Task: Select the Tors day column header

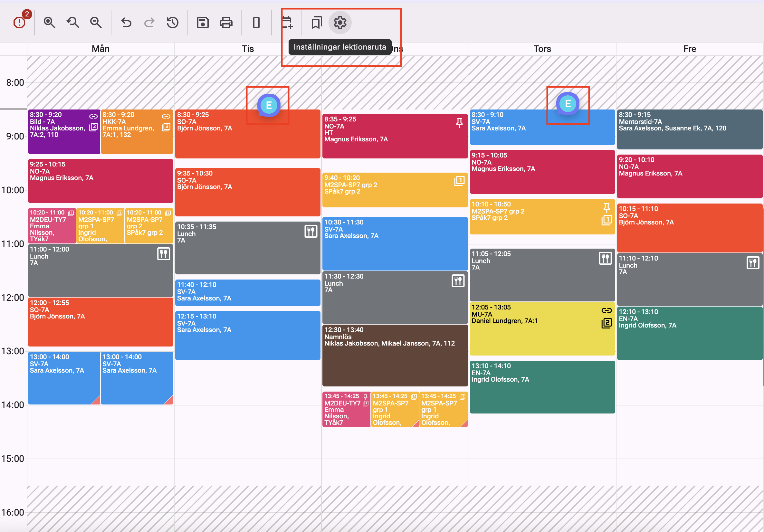Action: point(542,49)
